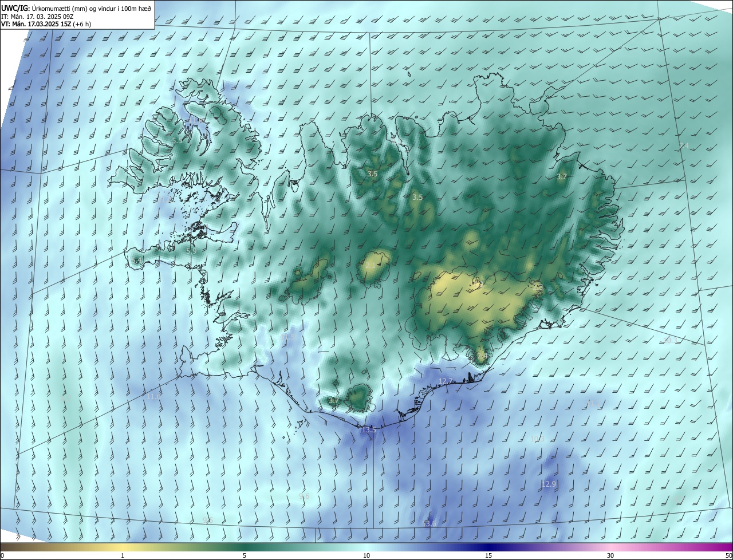Click the 1 tick on the color scale
This screenshot has height=560, width=733.
pos(123,555)
